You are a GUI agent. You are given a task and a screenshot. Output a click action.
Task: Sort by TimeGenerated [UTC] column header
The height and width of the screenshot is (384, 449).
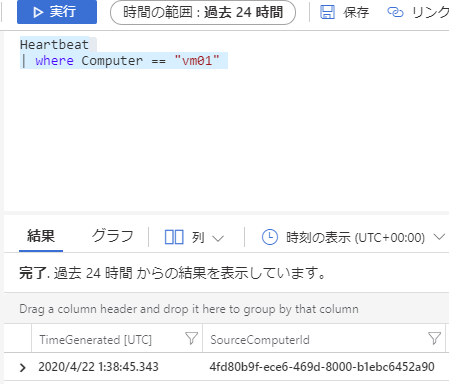click(96, 340)
